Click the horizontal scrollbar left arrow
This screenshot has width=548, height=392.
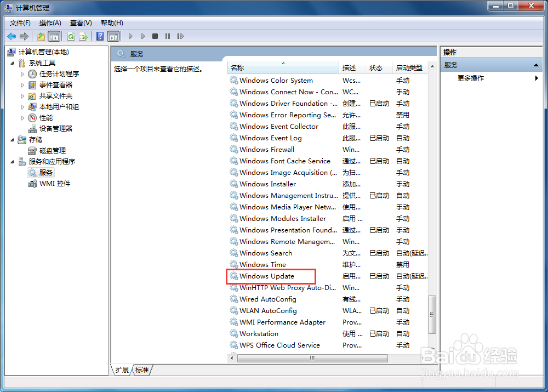click(232, 358)
